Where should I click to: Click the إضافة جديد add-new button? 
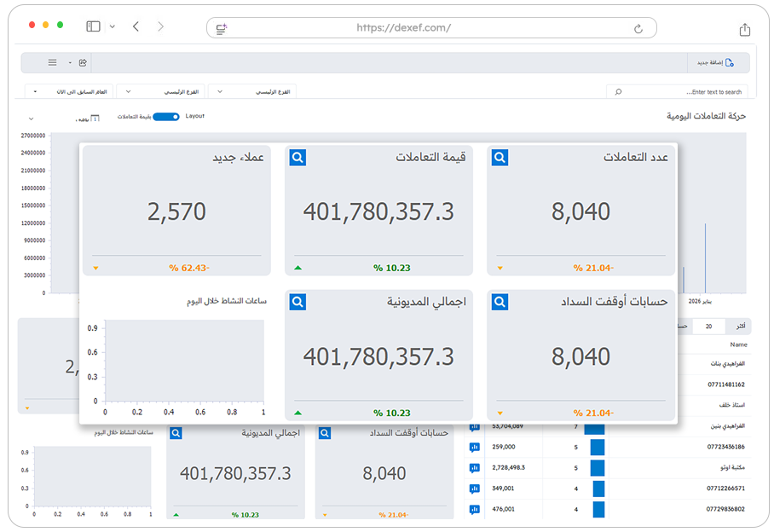(715, 63)
